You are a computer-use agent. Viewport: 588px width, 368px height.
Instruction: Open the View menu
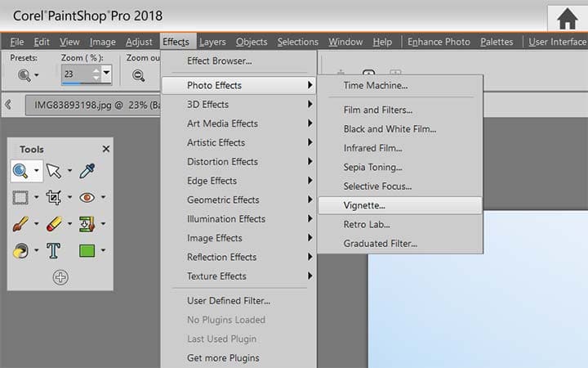tap(69, 42)
